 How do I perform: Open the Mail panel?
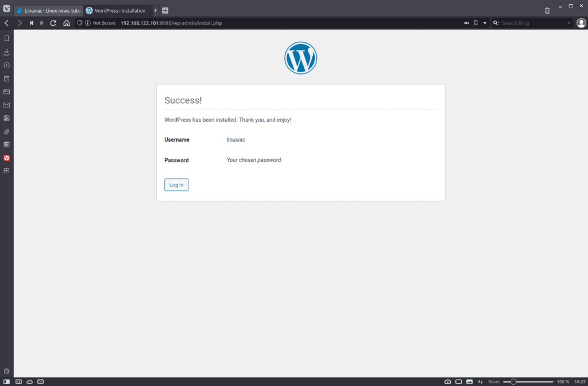pos(6,105)
